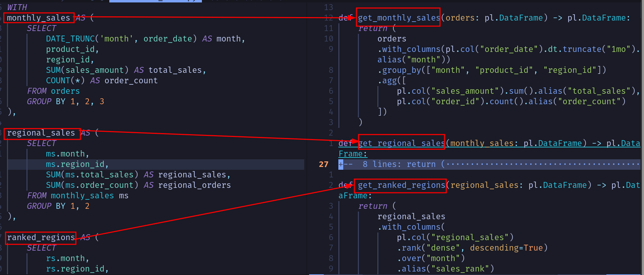Click the boxed monthly_sales CTE name
644x275 pixels.
pos(38,18)
